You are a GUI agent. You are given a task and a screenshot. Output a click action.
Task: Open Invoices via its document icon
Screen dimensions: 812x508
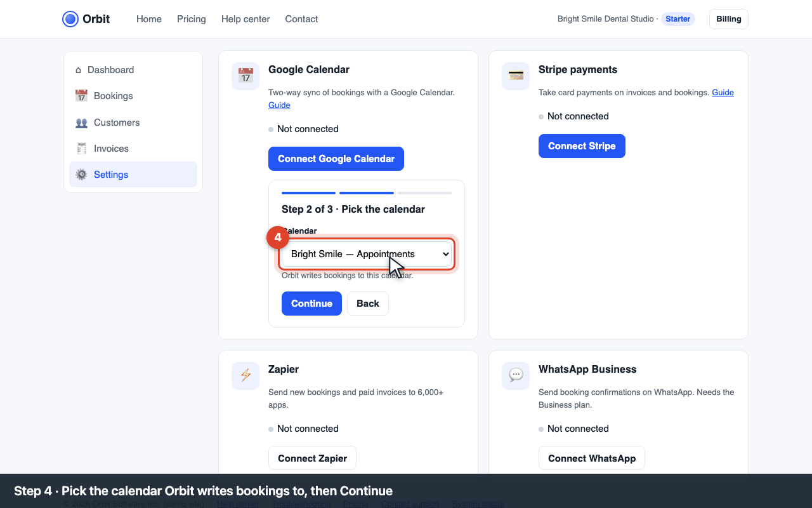pos(81,149)
